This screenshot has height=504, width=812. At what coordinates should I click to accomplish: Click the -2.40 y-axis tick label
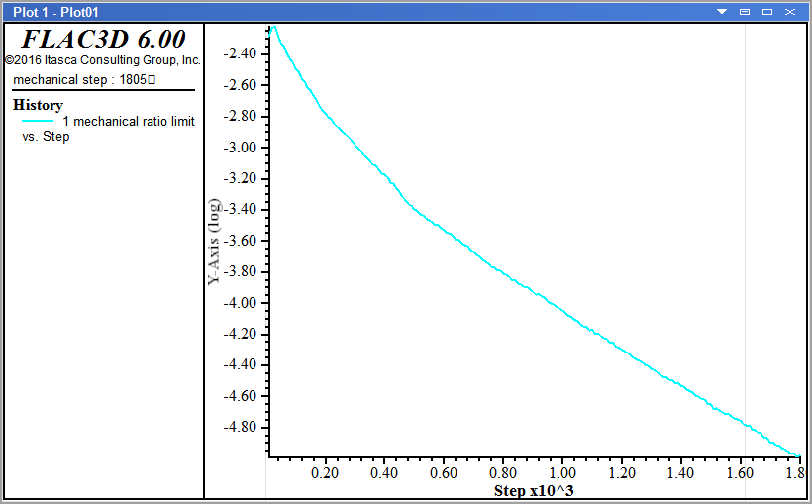[x=240, y=53]
